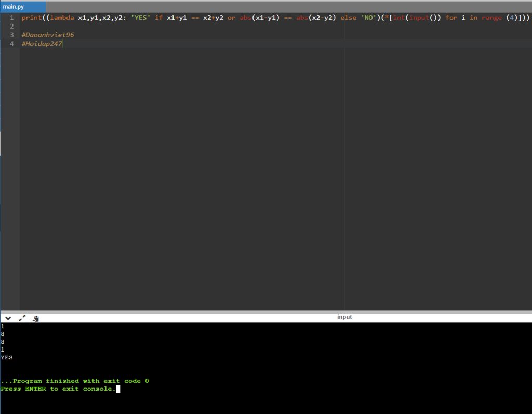Click line number 4 in gutter

click(11, 44)
